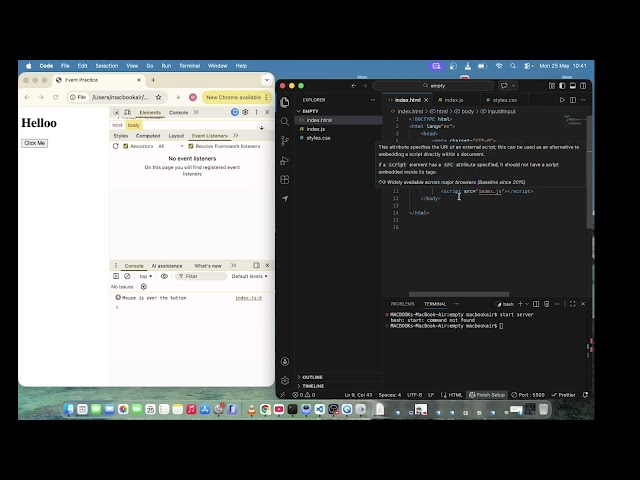This screenshot has height=480, width=640.
Task: Click the VS Code command center search box
Action: pyautogui.click(x=433, y=86)
